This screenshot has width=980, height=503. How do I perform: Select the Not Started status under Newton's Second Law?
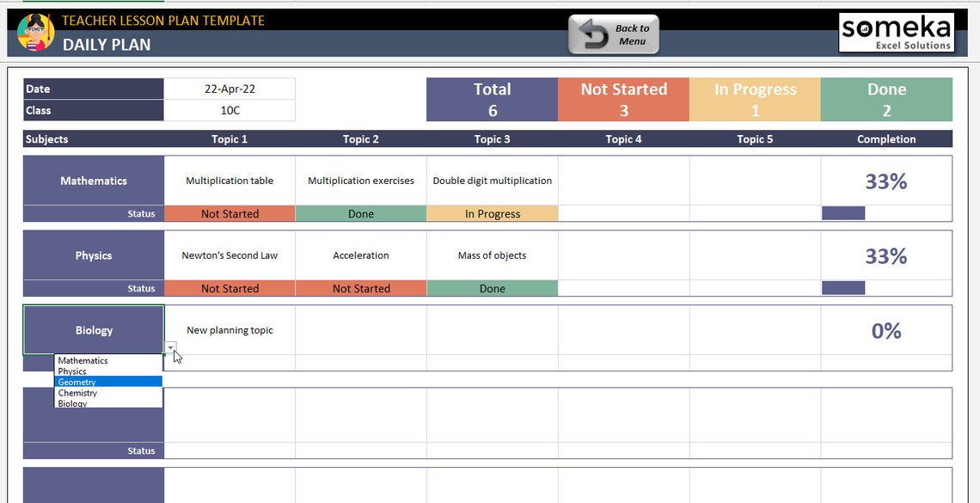pyautogui.click(x=229, y=287)
